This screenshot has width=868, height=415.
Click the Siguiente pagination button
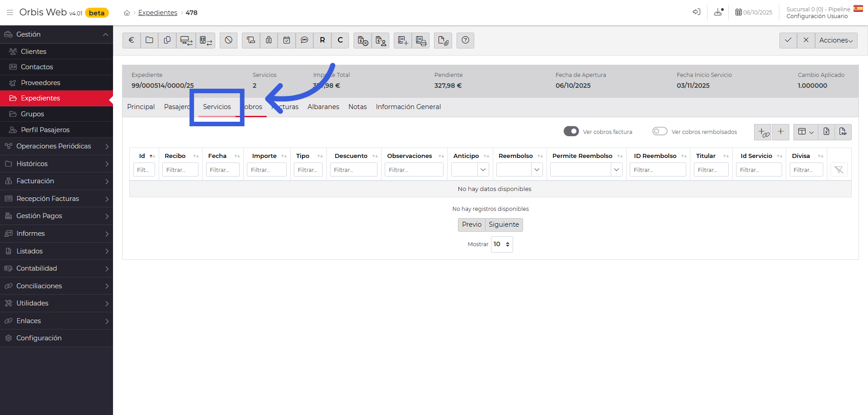point(504,224)
